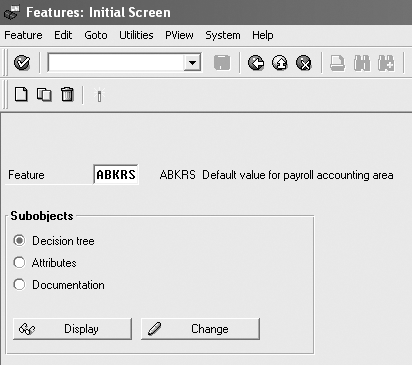Open the Utilities menu
The image size is (412, 365).
(136, 35)
